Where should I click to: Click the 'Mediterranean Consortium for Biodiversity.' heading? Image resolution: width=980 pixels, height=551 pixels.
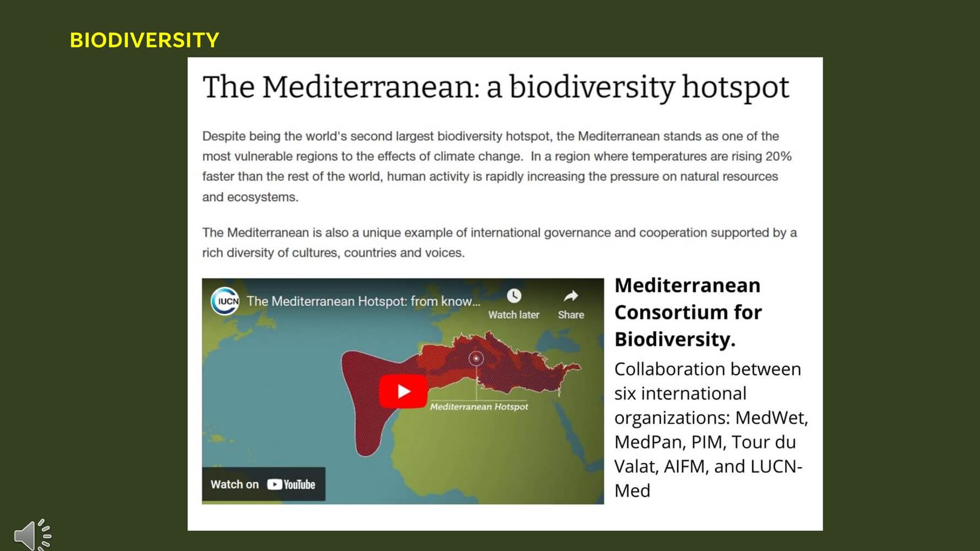688,312
